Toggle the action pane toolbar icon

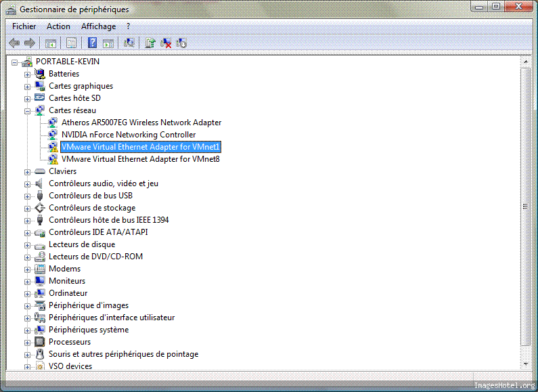click(108, 43)
